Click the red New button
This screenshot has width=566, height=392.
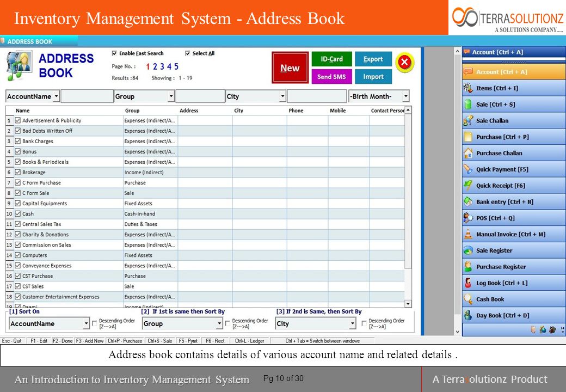tap(290, 68)
